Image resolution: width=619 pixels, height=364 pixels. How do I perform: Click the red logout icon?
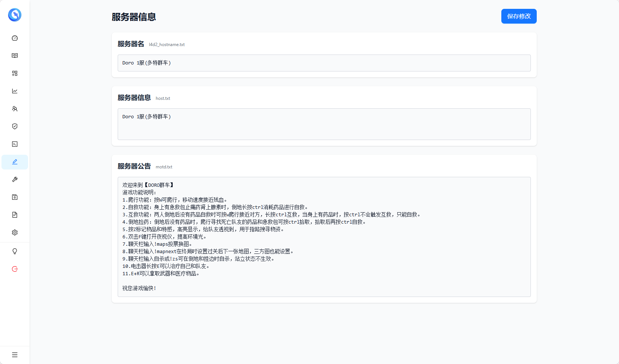[x=15, y=269]
